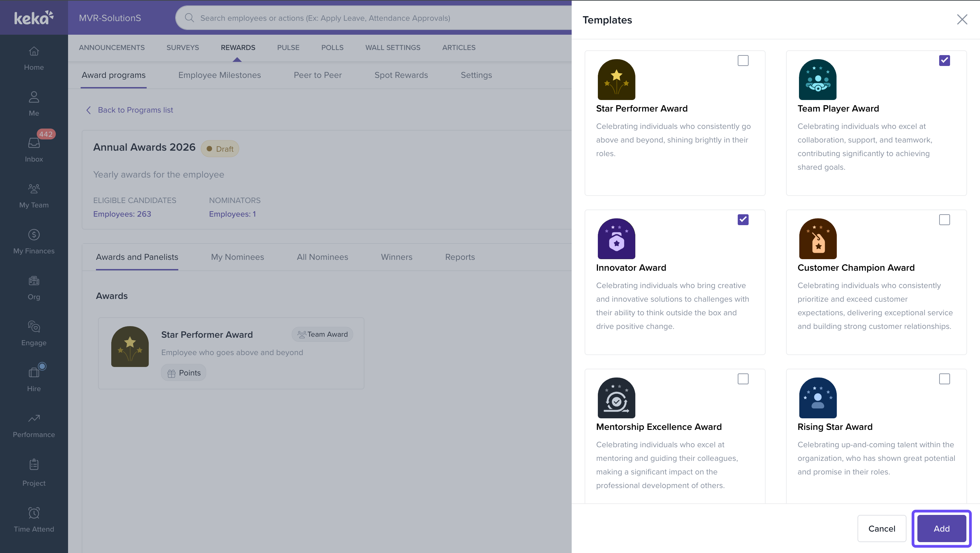Click the back chevron to Programs list

[88, 110]
